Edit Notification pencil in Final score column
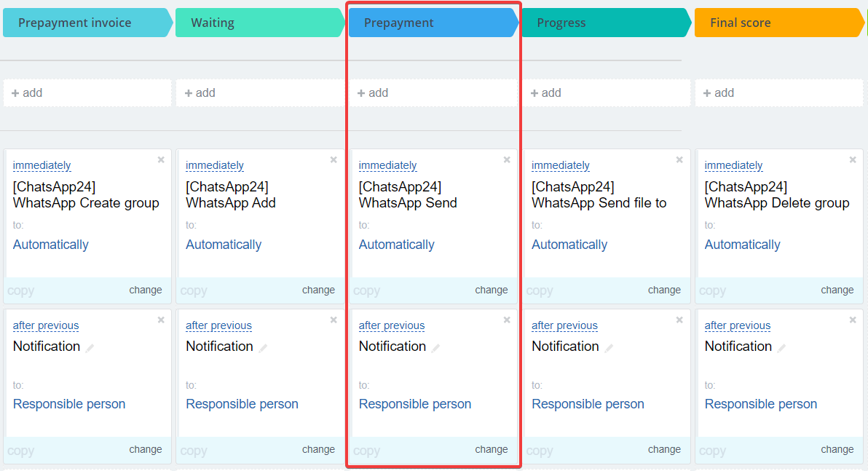 (x=782, y=348)
